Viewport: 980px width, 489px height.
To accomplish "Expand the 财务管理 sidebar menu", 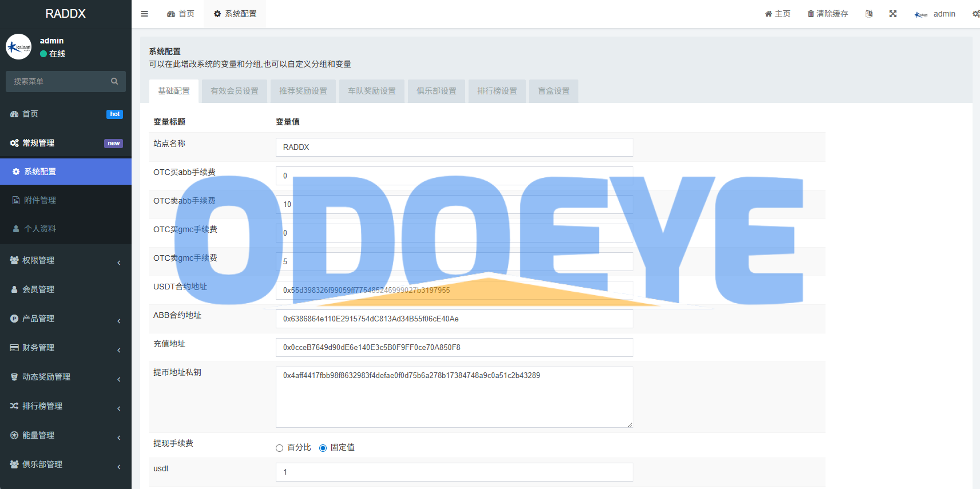I will pyautogui.click(x=66, y=348).
